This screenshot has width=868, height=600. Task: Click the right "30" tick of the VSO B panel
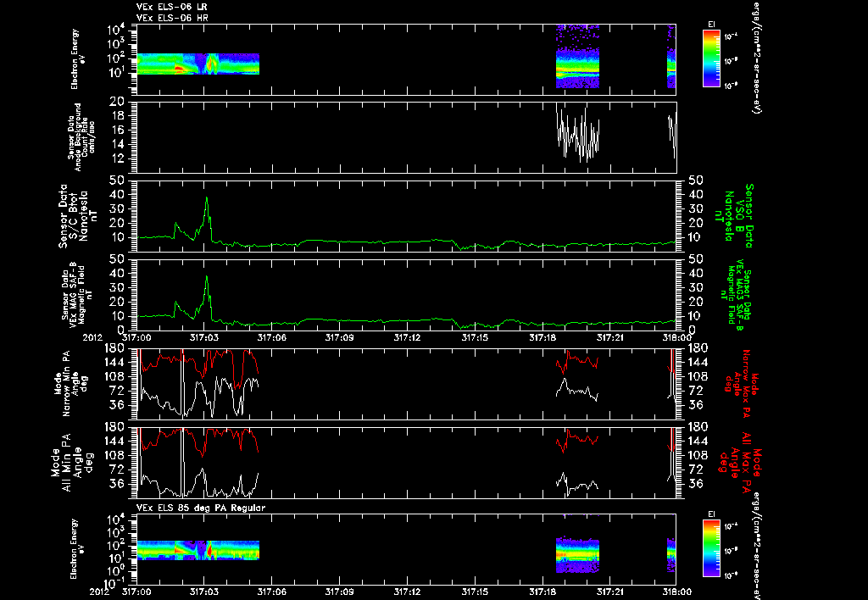point(695,208)
